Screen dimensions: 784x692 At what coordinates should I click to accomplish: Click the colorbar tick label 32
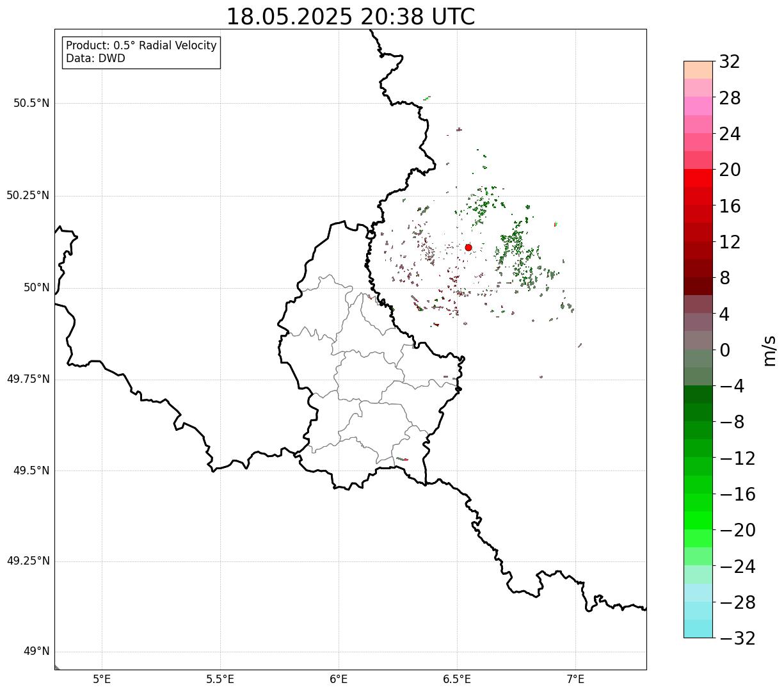pos(730,62)
